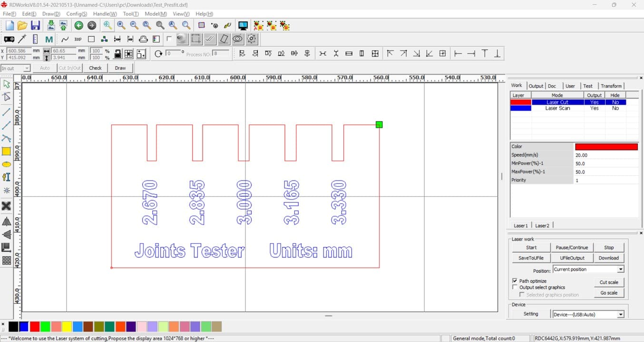Click the Start button
This screenshot has height=342, width=644.
pyautogui.click(x=531, y=247)
